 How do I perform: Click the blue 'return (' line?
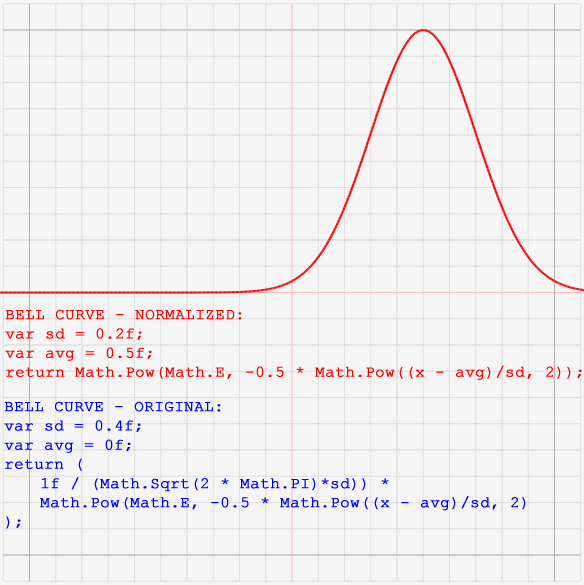click(44, 465)
